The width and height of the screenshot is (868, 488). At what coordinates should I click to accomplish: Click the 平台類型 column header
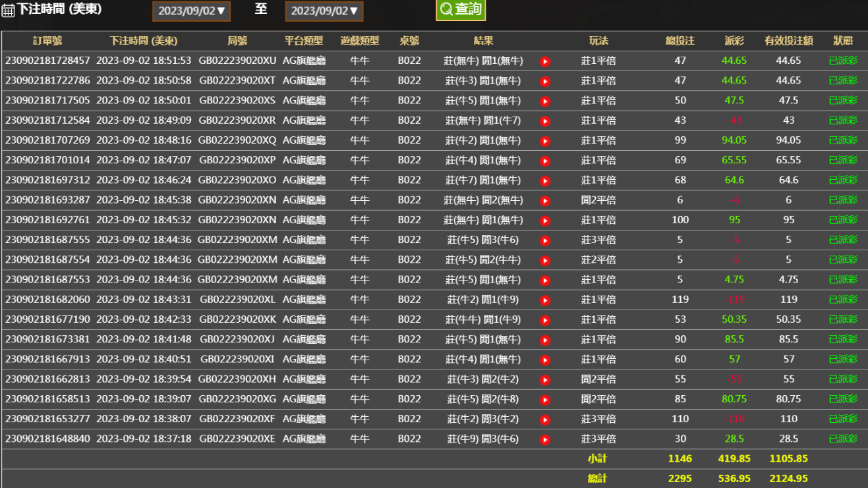(304, 41)
